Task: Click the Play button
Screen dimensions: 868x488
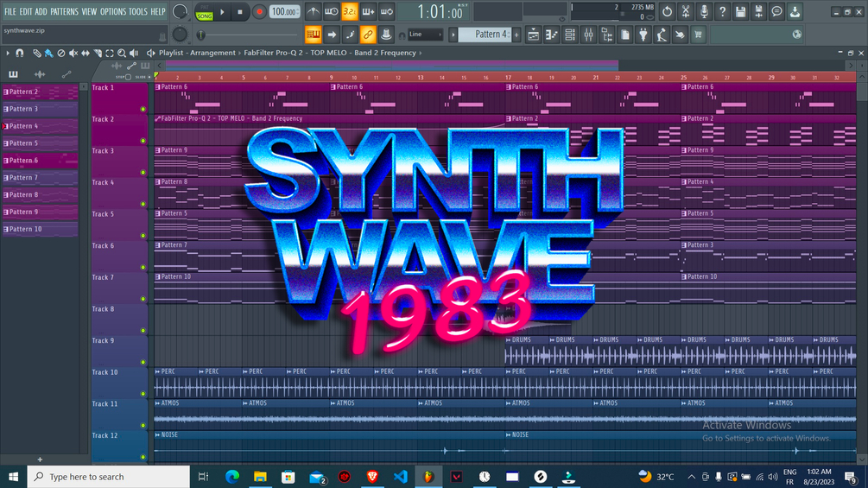Action: point(222,11)
